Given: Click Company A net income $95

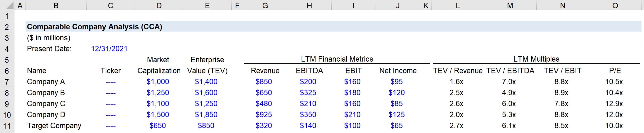Looking at the screenshot, I should coord(397,82).
